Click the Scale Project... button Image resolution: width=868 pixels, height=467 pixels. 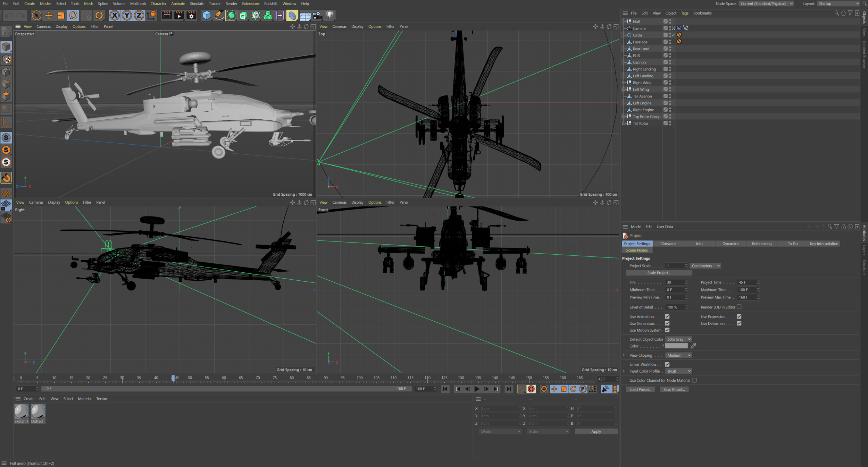tap(659, 273)
